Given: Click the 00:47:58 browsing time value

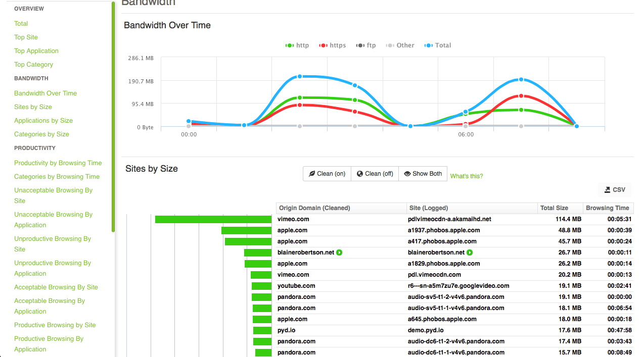Looking at the screenshot, I should coord(620,330).
